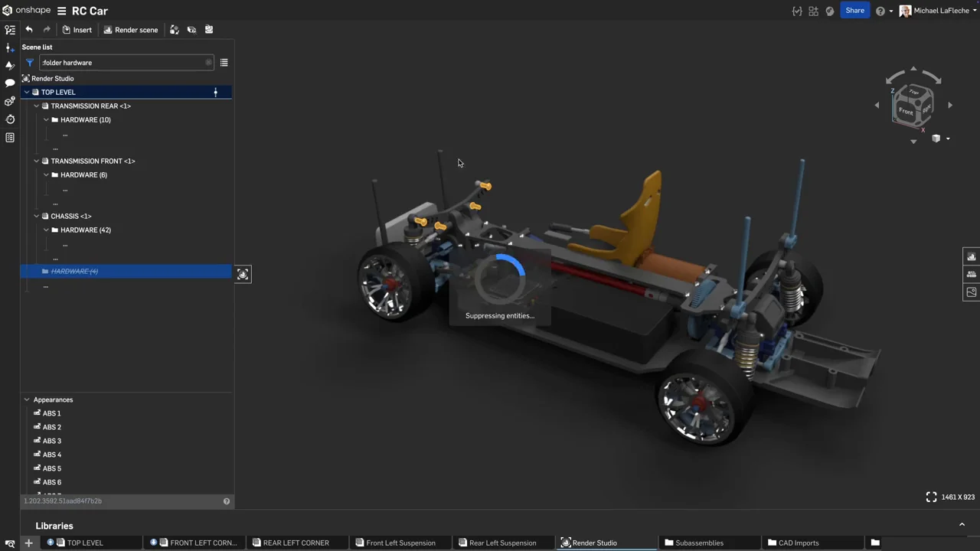
Task: Toggle fullscreen render size icon
Action: (931, 497)
